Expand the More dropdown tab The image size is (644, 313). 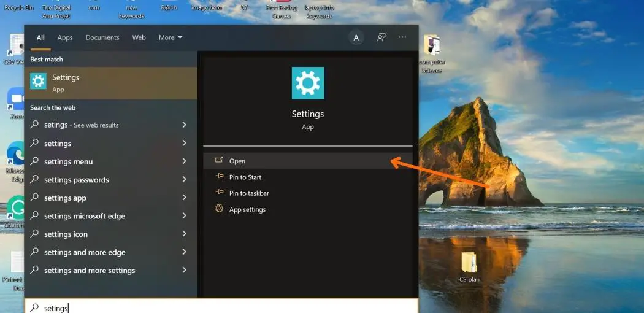coord(171,37)
